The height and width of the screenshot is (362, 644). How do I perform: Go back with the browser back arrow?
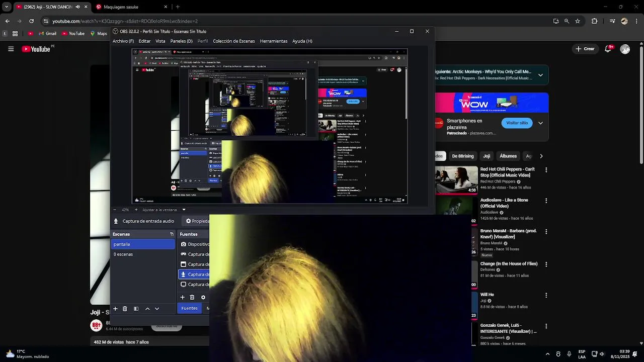tap(7, 21)
